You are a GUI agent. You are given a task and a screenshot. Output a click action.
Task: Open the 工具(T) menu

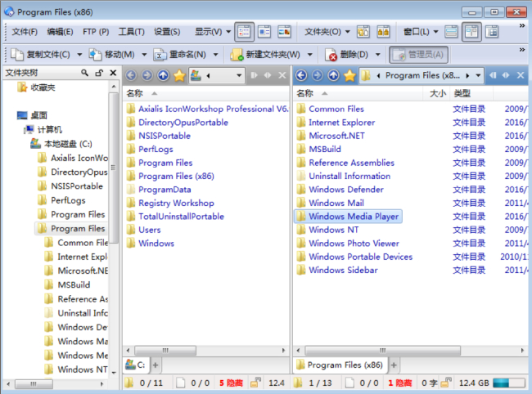coord(131,32)
